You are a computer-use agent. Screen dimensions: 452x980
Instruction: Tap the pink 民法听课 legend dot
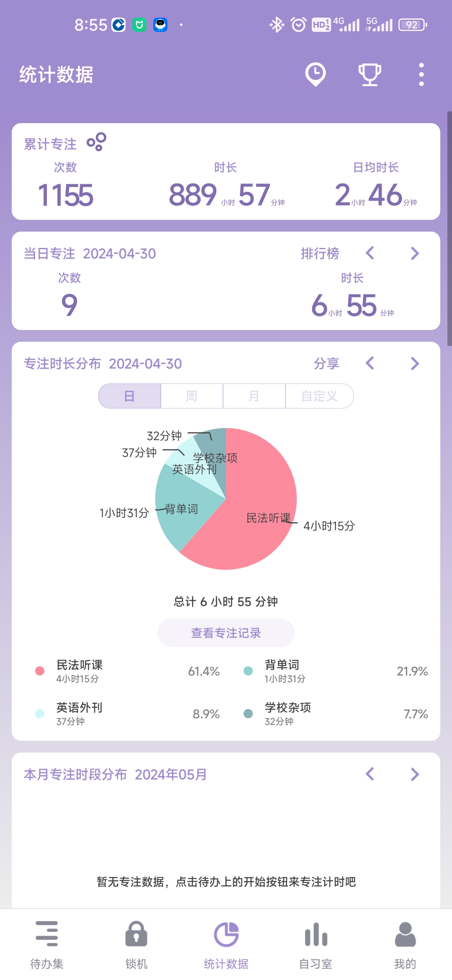[x=40, y=671]
